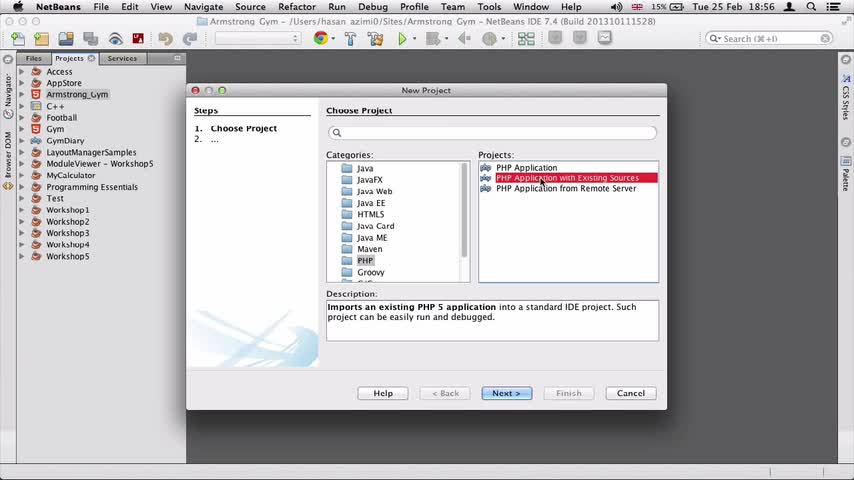Open the Refactor menu
The image size is (854, 480).
297,7
